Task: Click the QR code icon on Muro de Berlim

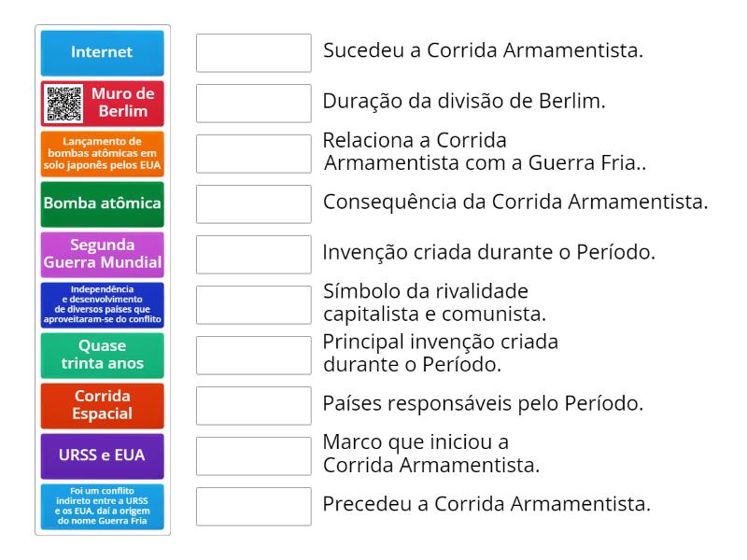Action: click(x=64, y=104)
